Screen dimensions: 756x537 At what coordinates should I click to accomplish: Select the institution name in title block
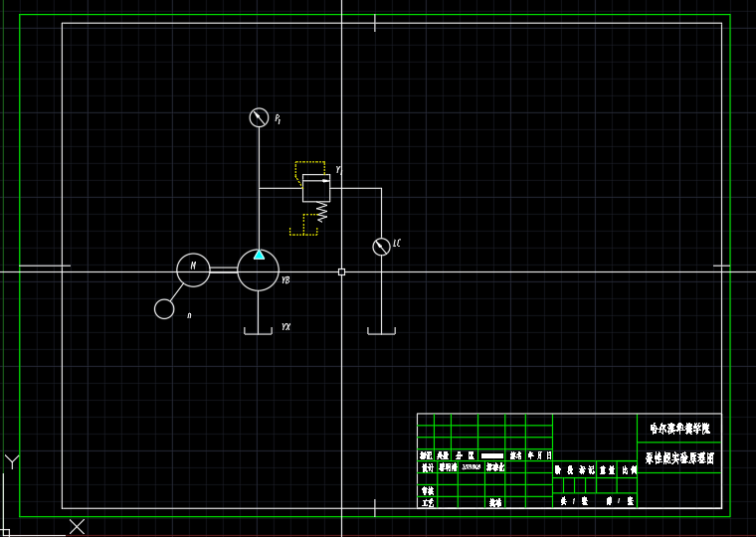[x=679, y=429]
